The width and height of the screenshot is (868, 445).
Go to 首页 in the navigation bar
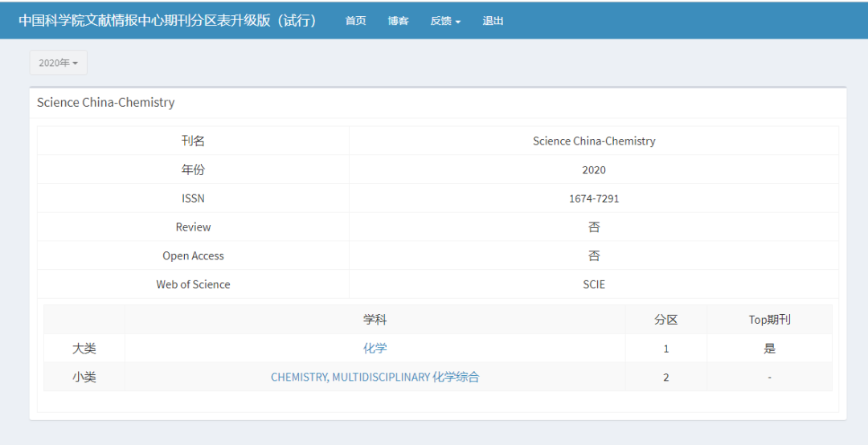tap(355, 20)
